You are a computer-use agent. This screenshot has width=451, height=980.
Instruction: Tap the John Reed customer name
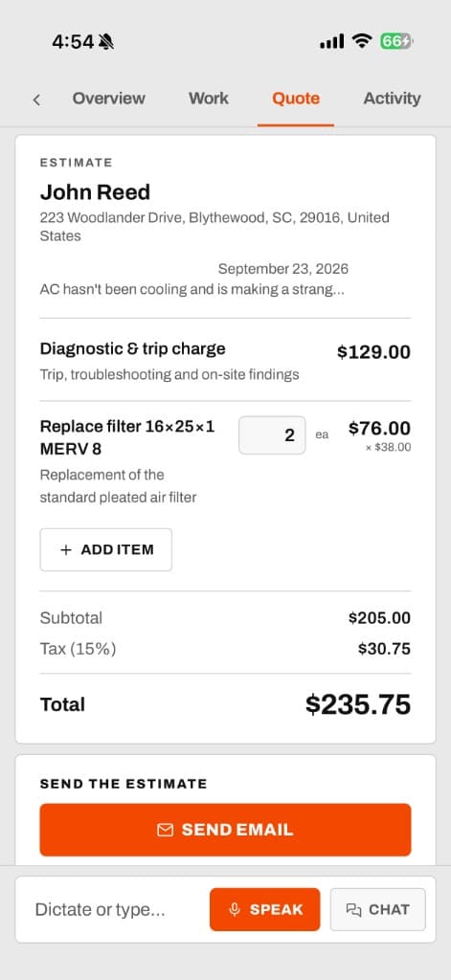95,191
